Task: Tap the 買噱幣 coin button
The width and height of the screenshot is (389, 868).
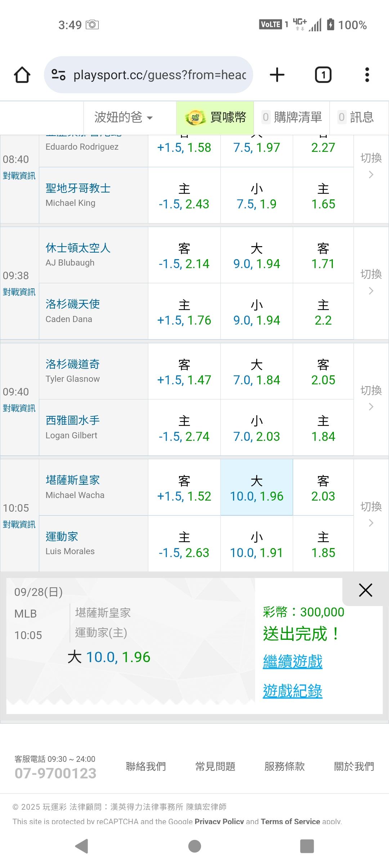Action: click(215, 117)
